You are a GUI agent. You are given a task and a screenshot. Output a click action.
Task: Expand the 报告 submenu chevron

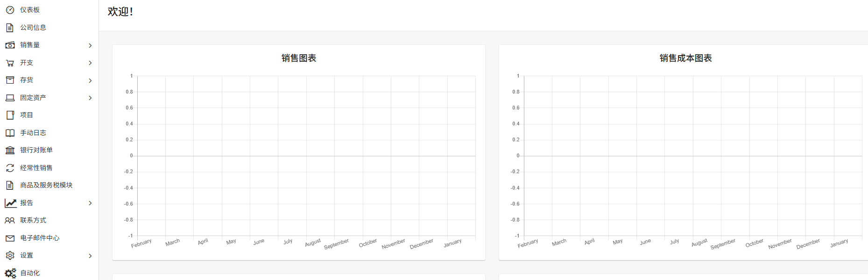[90, 203]
